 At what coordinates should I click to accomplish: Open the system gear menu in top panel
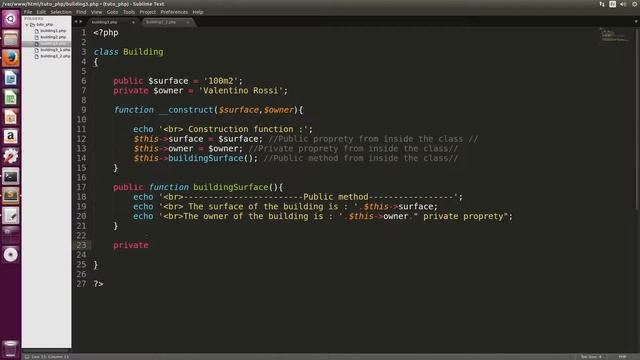[x=635, y=4]
